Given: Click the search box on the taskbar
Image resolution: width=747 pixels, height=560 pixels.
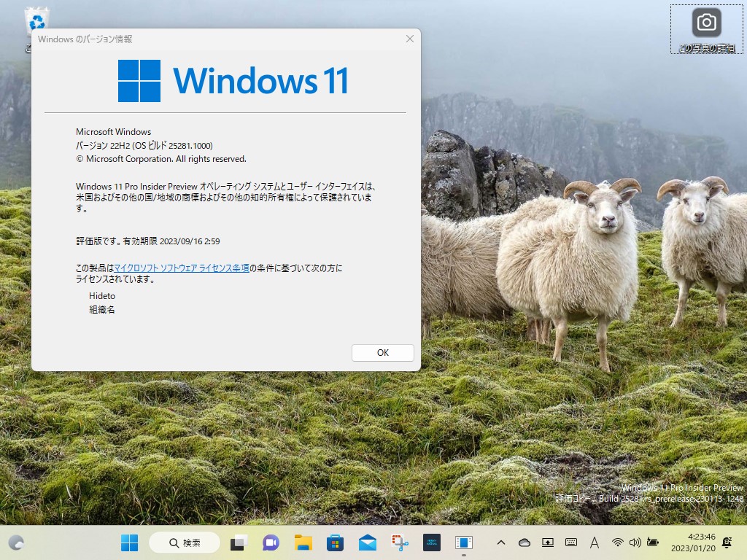Looking at the screenshot, I should click(185, 542).
